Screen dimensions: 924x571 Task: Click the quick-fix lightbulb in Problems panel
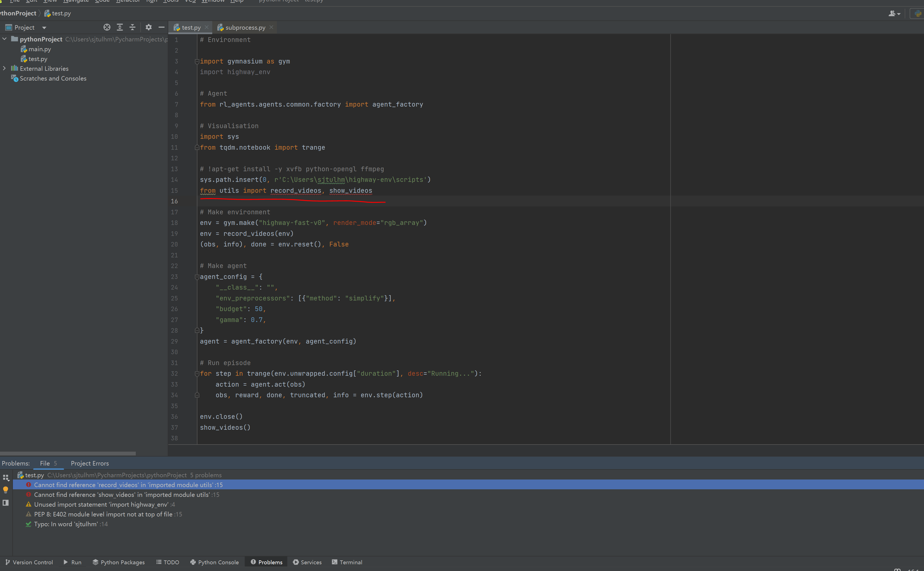[x=6, y=489]
